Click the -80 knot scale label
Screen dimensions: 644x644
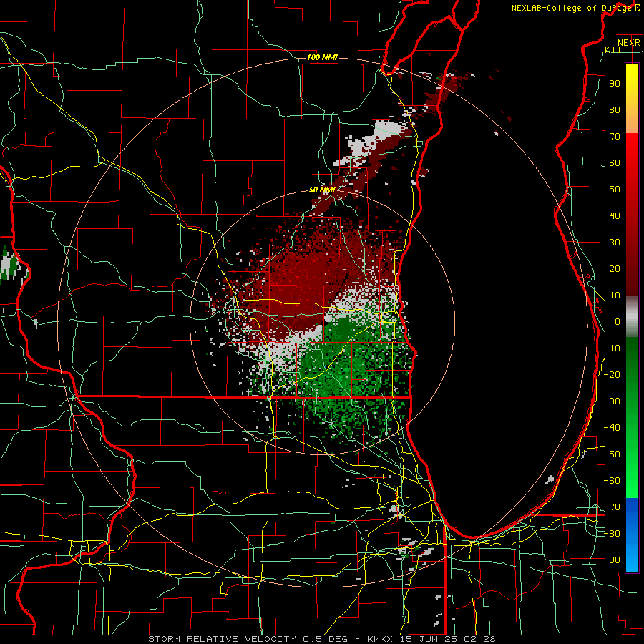(x=613, y=534)
